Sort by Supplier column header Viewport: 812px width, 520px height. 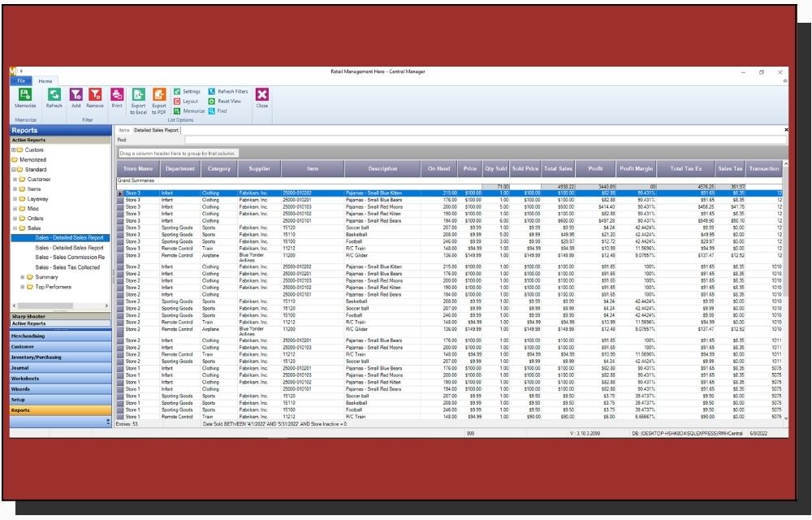[260, 169]
